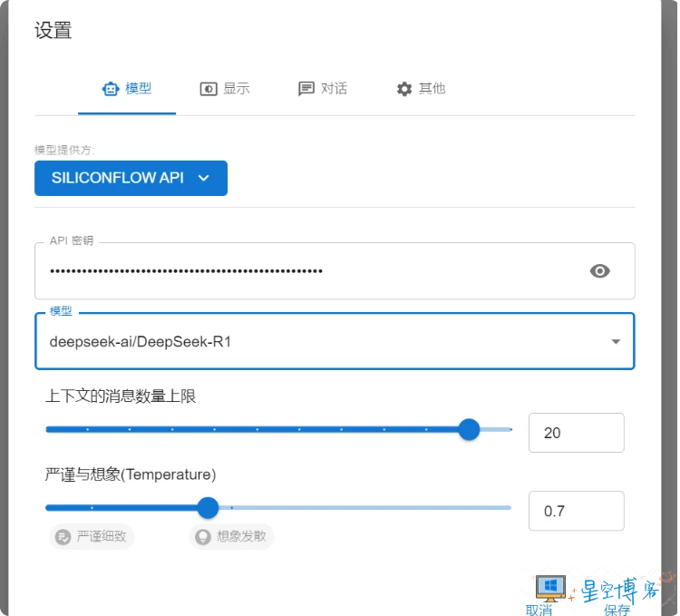Click the chevron arrow in SILICONFLOW API button

(204, 178)
